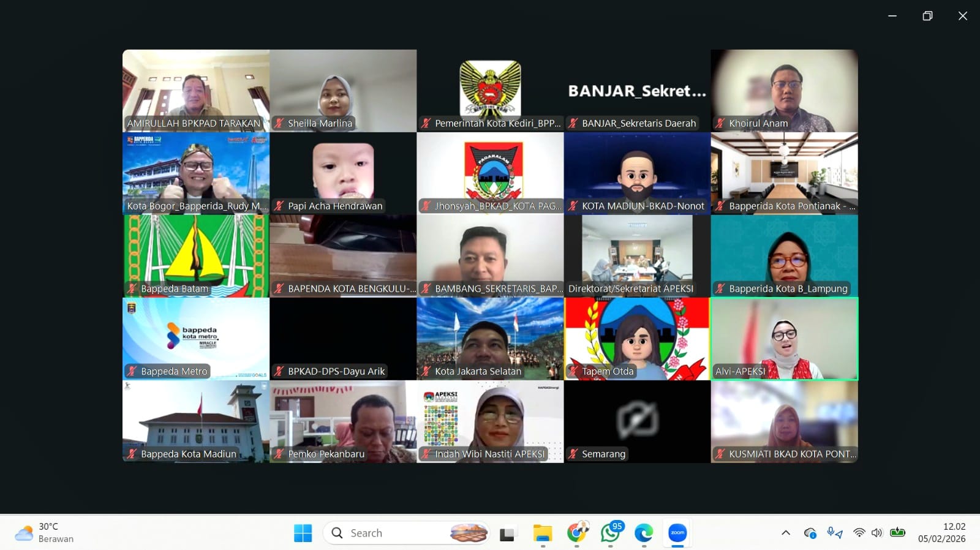
Task: Restore down the Zoom window
Action: click(x=927, y=16)
